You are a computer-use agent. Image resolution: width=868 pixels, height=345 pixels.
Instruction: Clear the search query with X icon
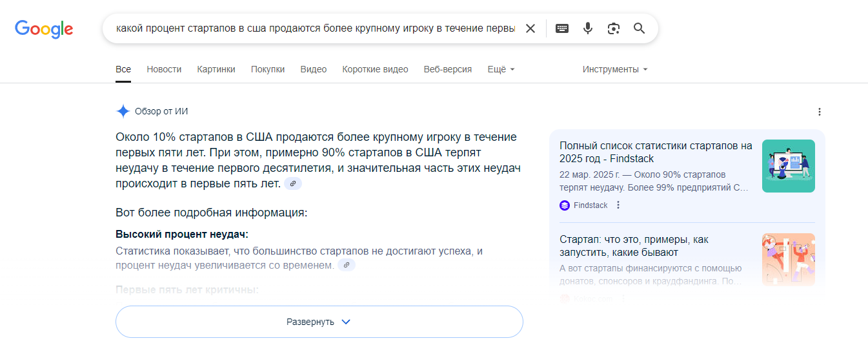click(530, 28)
